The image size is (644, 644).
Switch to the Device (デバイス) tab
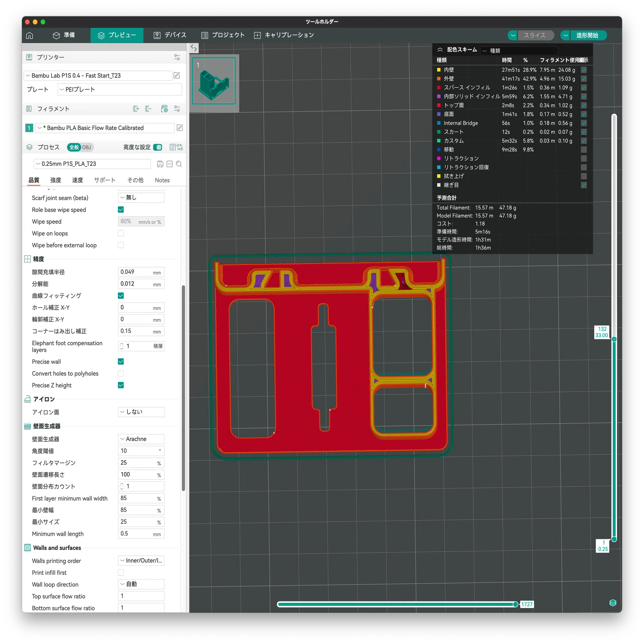click(x=170, y=35)
